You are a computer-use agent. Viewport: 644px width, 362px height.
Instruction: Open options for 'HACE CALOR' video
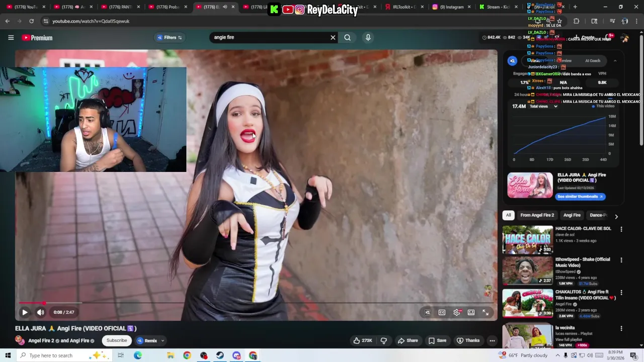(x=621, y=229)
